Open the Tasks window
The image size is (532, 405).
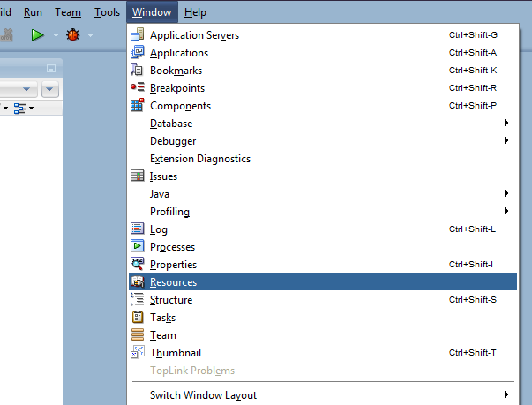(163, 318)
